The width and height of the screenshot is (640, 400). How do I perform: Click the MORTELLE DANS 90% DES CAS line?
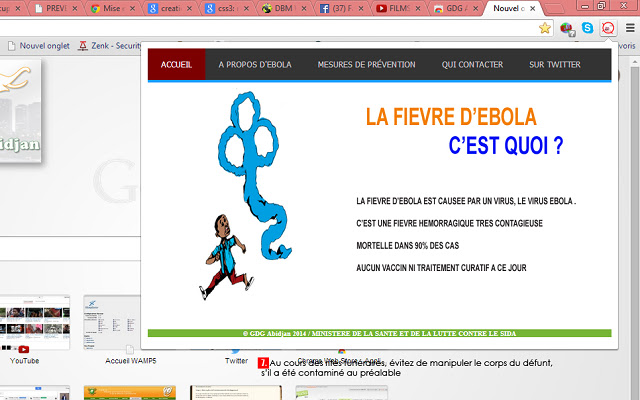click(407, 246)
